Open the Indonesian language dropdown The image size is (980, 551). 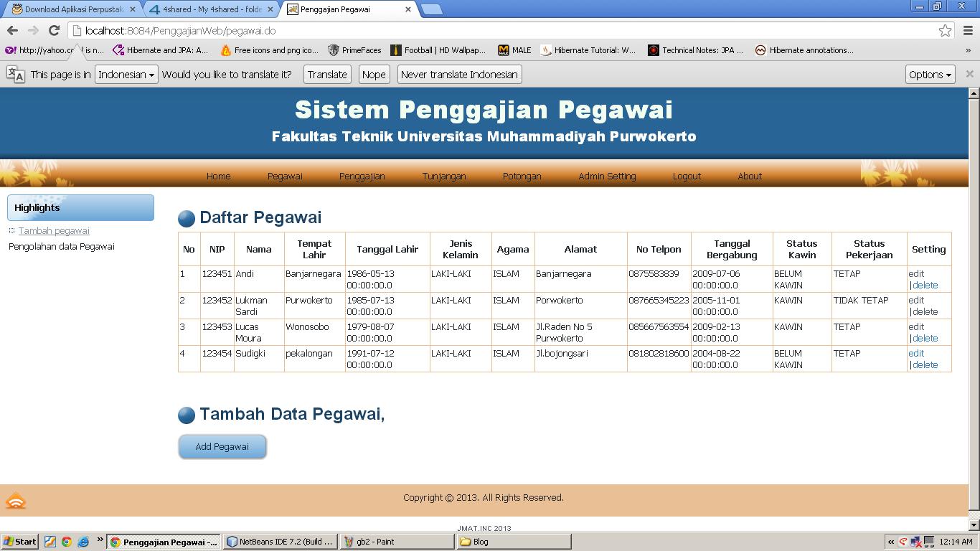point(126,74)
